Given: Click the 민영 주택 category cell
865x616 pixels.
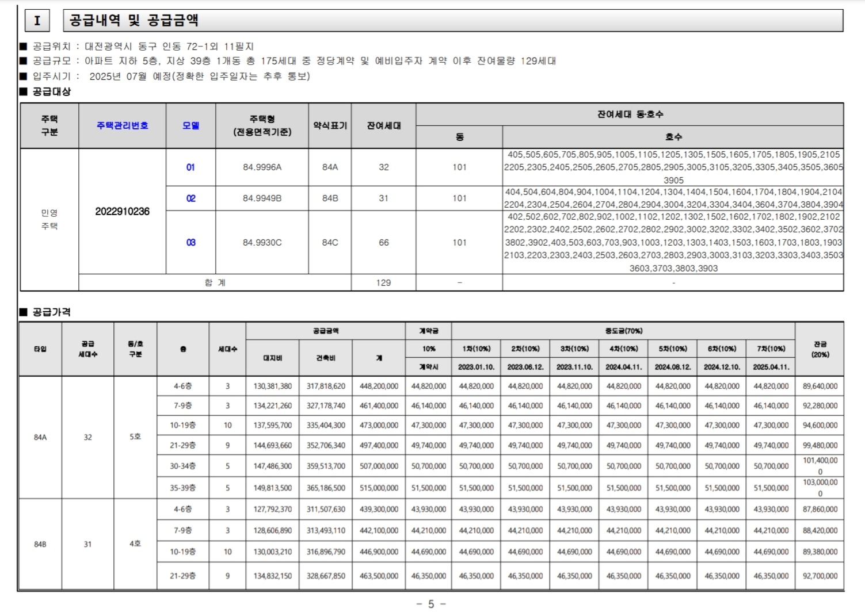Looking at the screenshot, I should (x=49, y=220).
